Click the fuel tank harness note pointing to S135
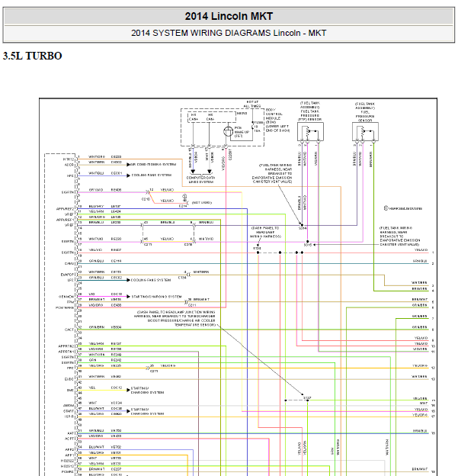 tap(400, 236)
